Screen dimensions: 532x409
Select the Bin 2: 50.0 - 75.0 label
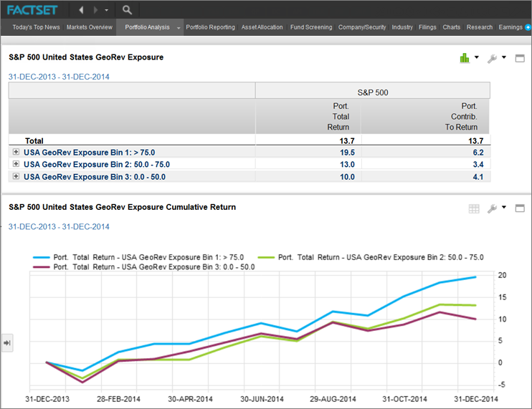(97, 164)
